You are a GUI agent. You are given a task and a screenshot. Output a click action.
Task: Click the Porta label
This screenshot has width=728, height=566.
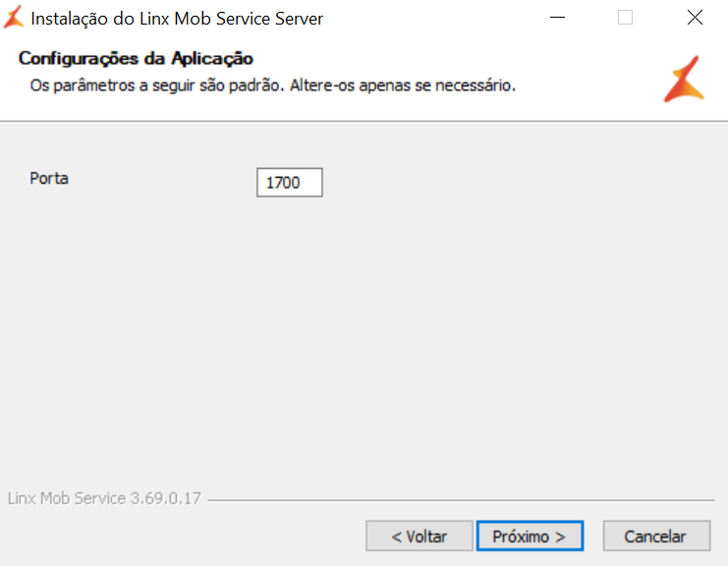(49, 179)
